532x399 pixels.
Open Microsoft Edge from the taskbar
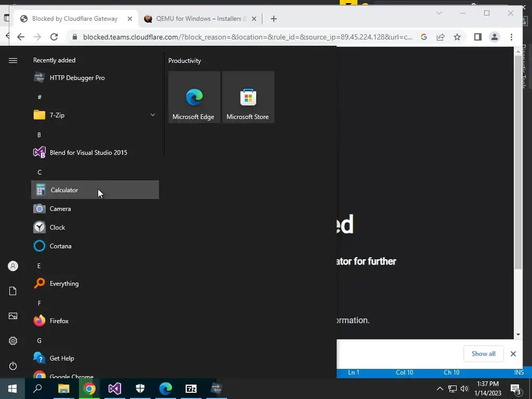point(166,389)
